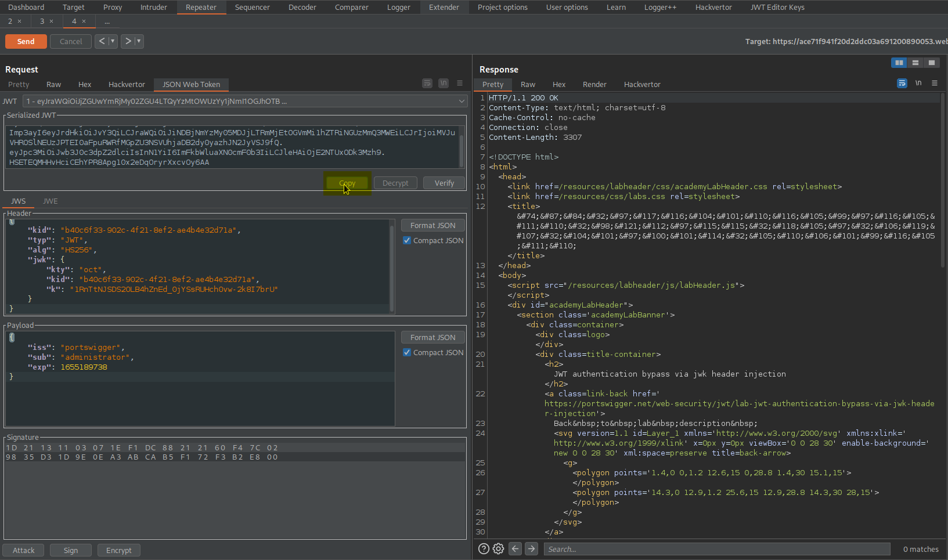Switch to top-bottom split layout view
The width and height of the screenshot is (948, 560).
915,63
